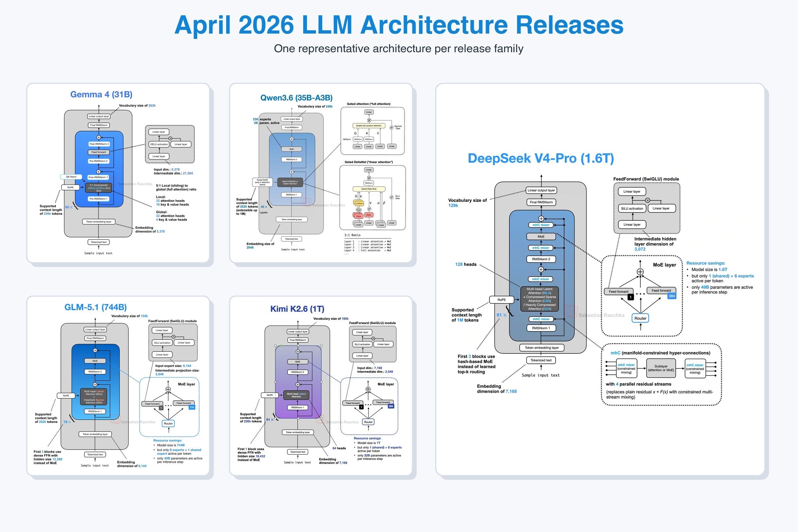The width and height of the screenshot is (798, 532).
Task: Click the QK-Norm box in Gemma diagram
Action: pos(71,177)
